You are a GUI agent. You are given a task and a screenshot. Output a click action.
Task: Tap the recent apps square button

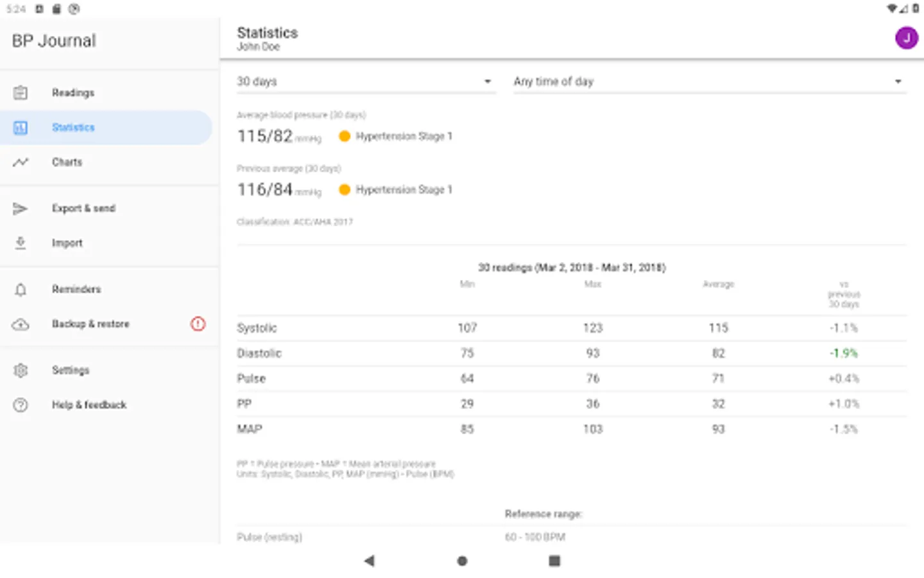coord(554,561)
